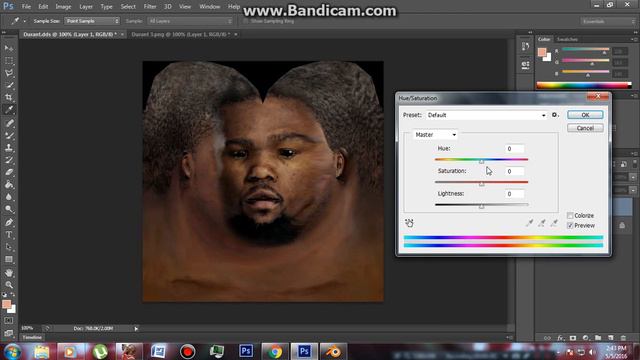
Task: Expand the status bar info arrow
Action: pos(136,329)
